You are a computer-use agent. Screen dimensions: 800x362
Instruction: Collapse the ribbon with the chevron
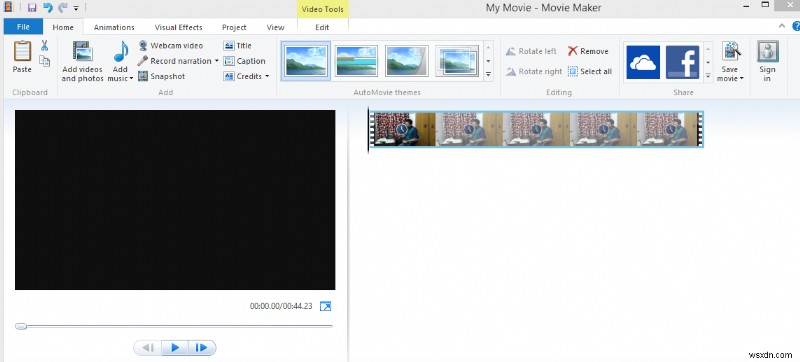(782, 26)
